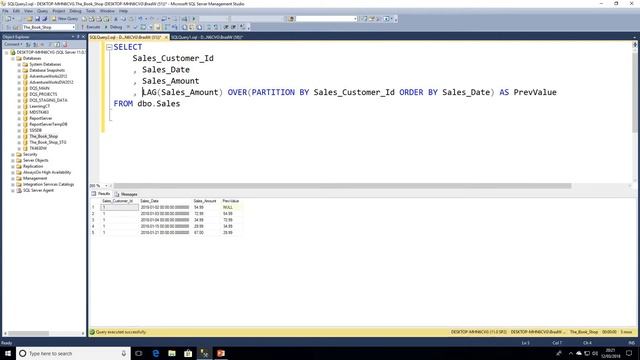Collapse the SELECT statement outline box
Viewport: 640px width, 360px height.
click(x=109, y=47)
